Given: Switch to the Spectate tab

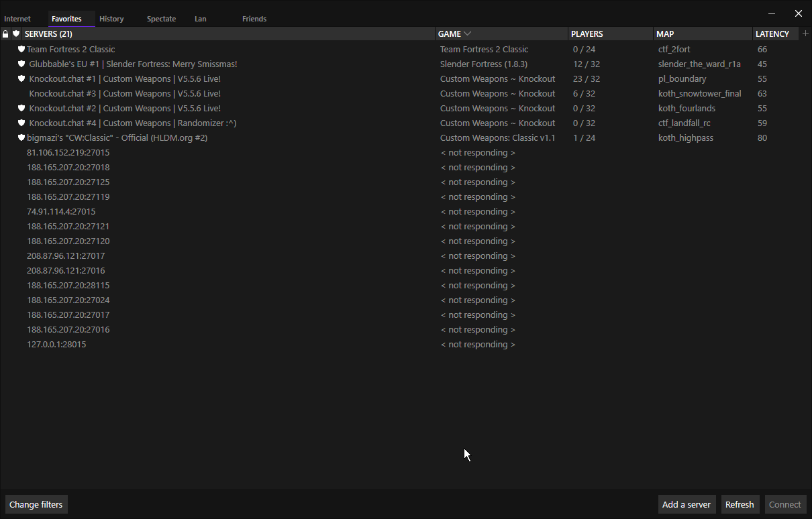Looking at the screenshot, I should tap(161, 19).
